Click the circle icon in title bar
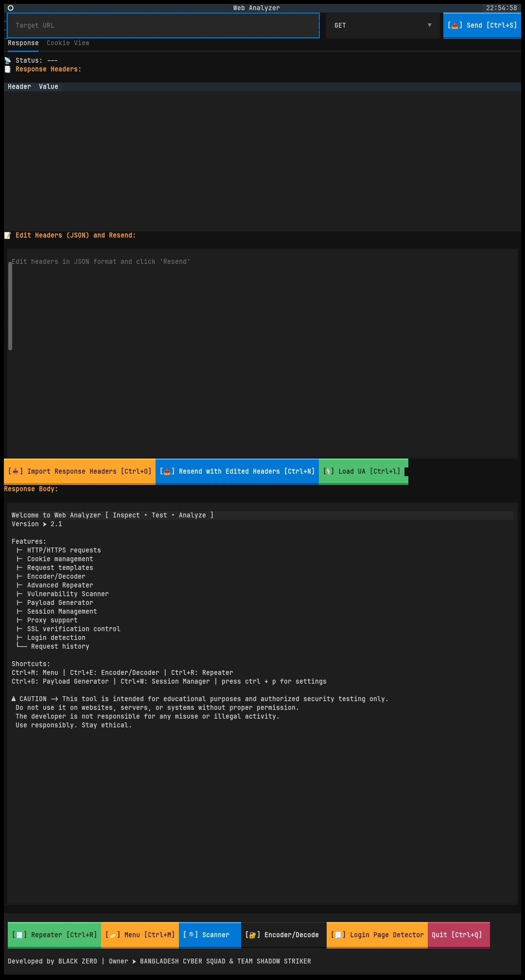Viewport: 525px width, 980px height. tap(11, 8)
